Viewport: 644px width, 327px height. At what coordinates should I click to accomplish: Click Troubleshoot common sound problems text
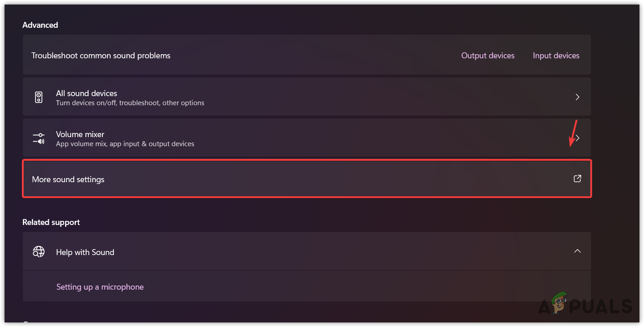(x=101, y=56)
